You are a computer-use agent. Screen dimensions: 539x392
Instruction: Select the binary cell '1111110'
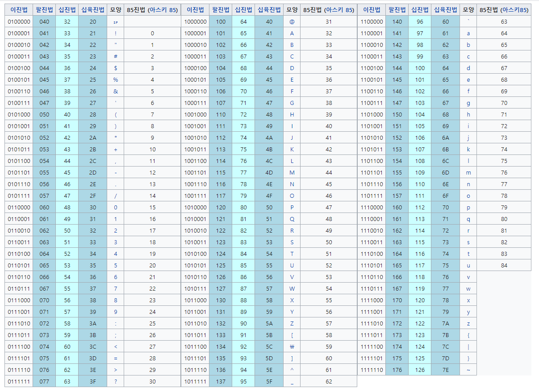point(372,370)
